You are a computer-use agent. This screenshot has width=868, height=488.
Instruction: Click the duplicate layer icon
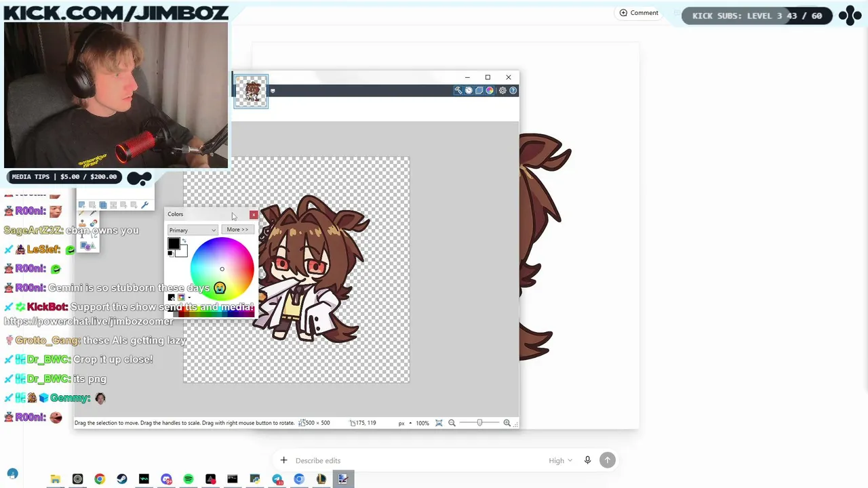(103, 205)
